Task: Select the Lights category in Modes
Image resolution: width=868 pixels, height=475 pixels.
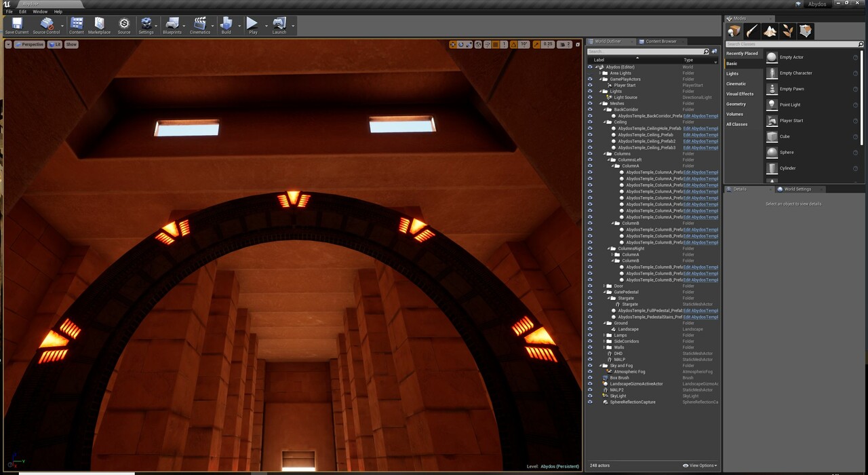Action: pos(732,74)
